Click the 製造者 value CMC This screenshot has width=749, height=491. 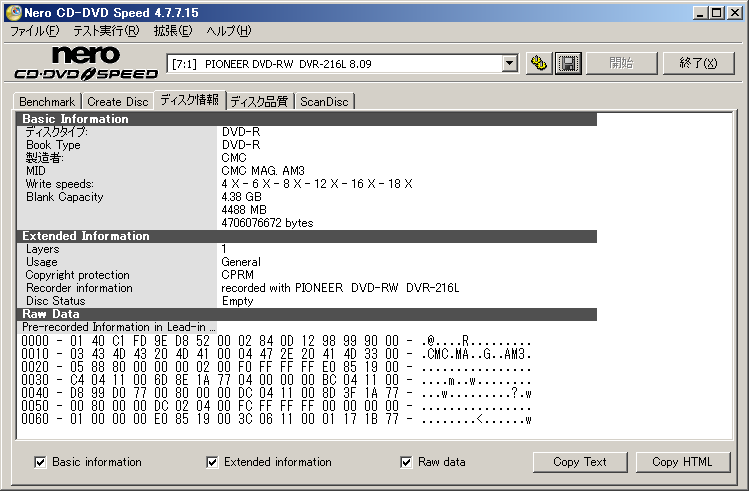(234, 158)
